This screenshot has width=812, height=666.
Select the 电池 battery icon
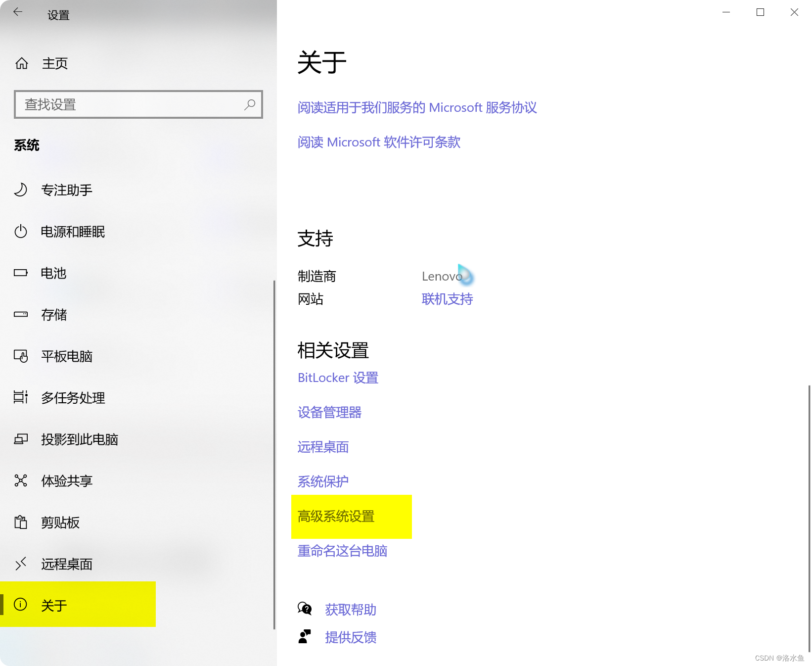click(21, 273)
